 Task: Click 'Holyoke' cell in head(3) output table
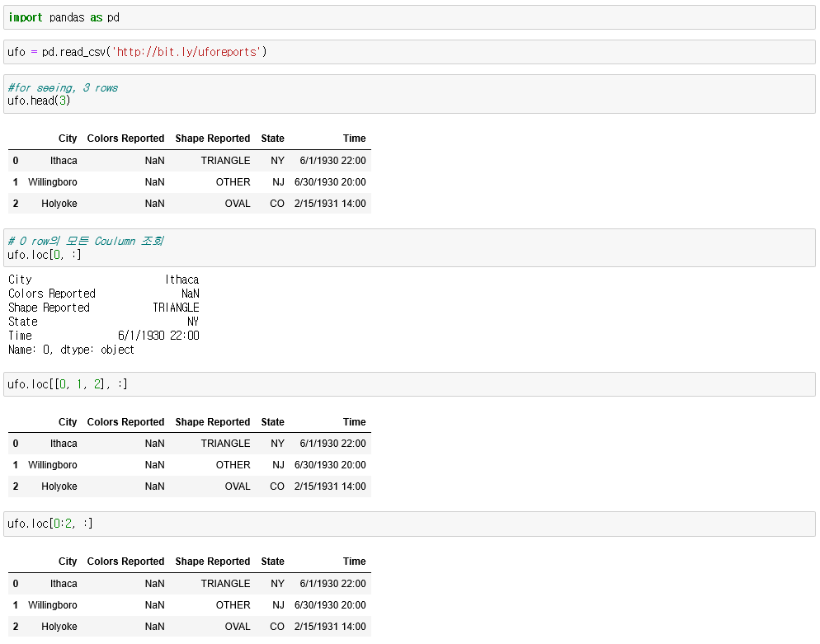pyautogui.click(x=59, y=204)
